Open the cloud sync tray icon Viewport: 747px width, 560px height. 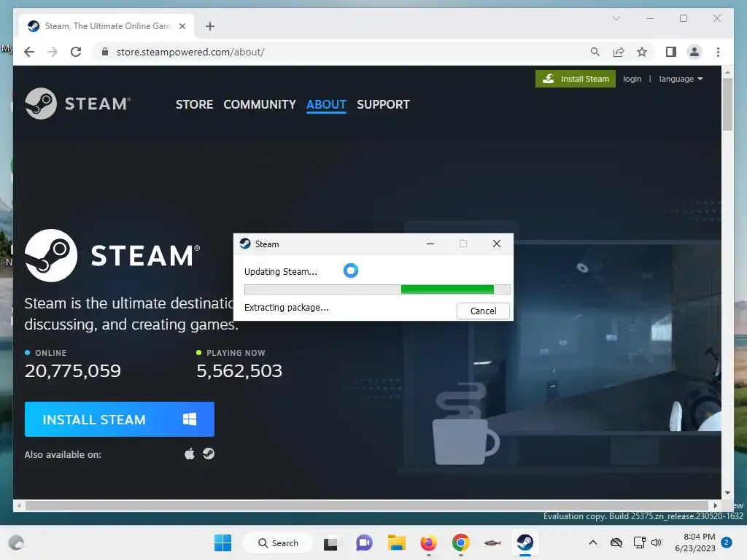(x=616, y=542)
